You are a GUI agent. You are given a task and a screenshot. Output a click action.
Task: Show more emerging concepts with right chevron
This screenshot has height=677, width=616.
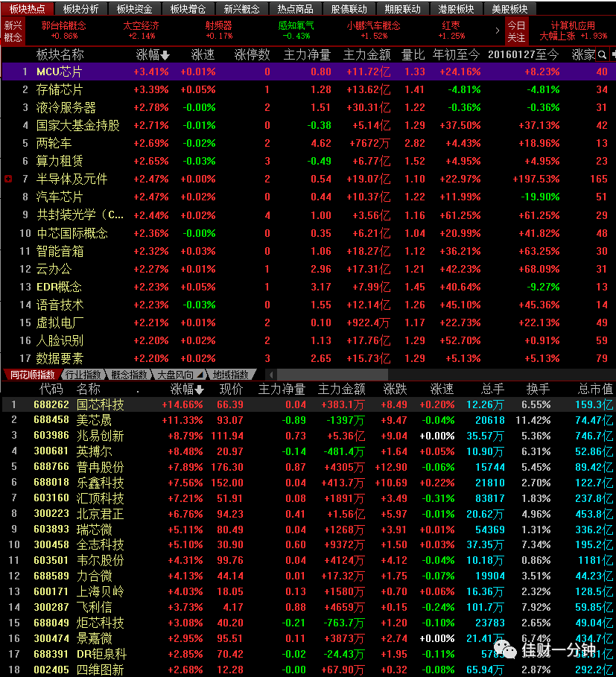[x=498, y=31]
